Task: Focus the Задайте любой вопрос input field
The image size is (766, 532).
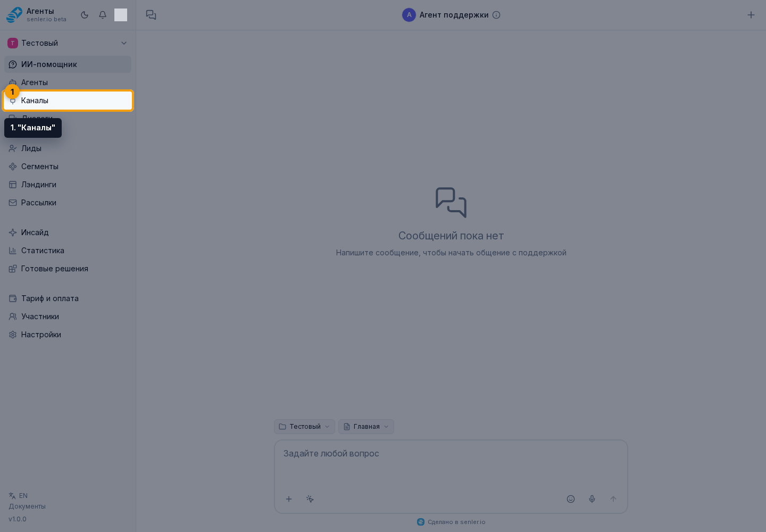Action: click(x=451, y=463)
